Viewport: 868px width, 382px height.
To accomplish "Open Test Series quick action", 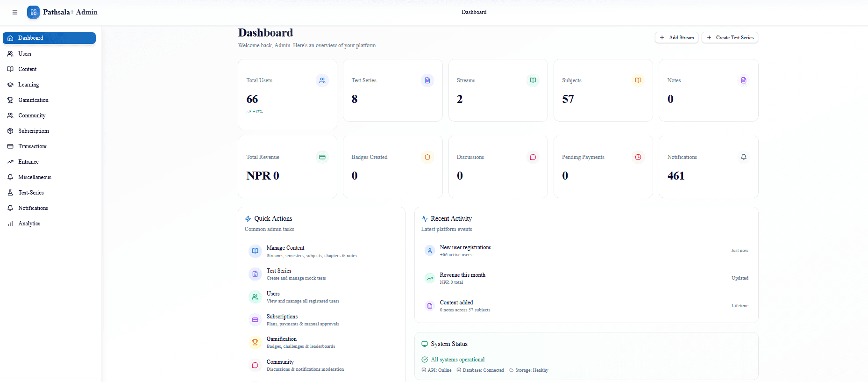I will [321, 274].
